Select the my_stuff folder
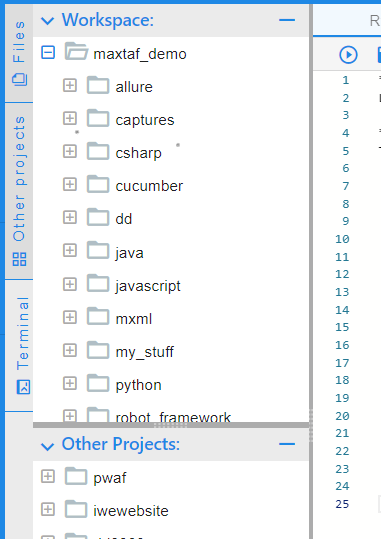 click(144, 352)
